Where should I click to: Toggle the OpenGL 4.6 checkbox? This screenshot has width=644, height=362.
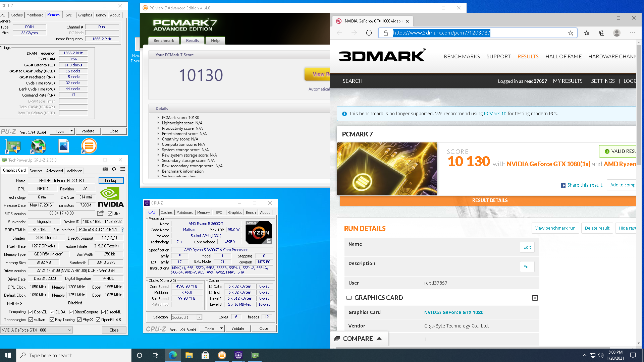click(x=98, y=320)
